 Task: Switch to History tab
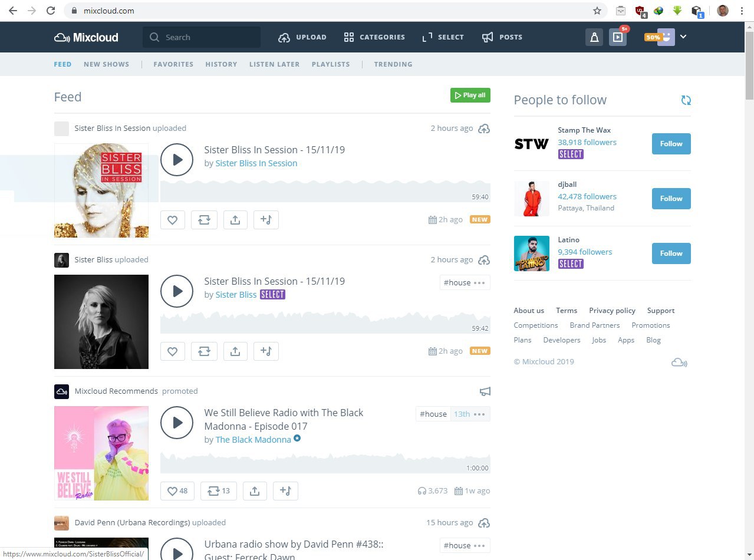click(x=221, y=64)
